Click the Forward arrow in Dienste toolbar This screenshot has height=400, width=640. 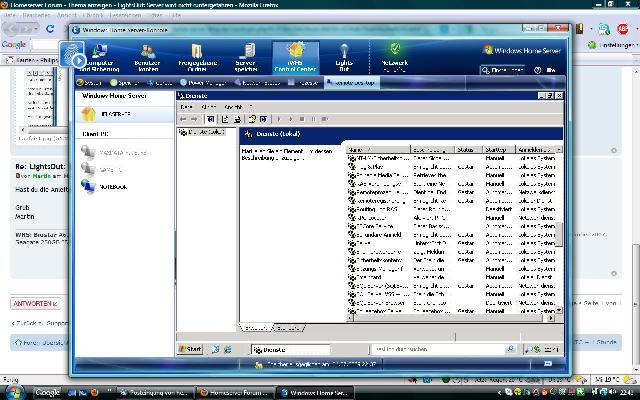click(194, 119)
